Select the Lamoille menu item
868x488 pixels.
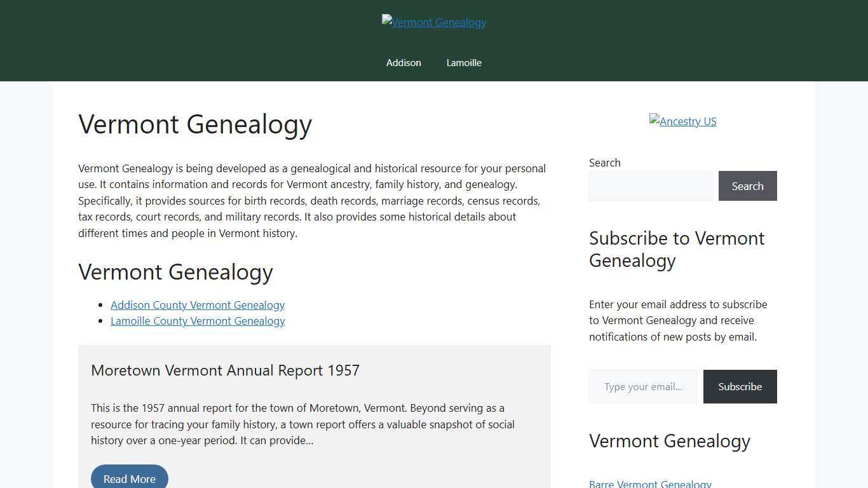click(x=464, y=62)
